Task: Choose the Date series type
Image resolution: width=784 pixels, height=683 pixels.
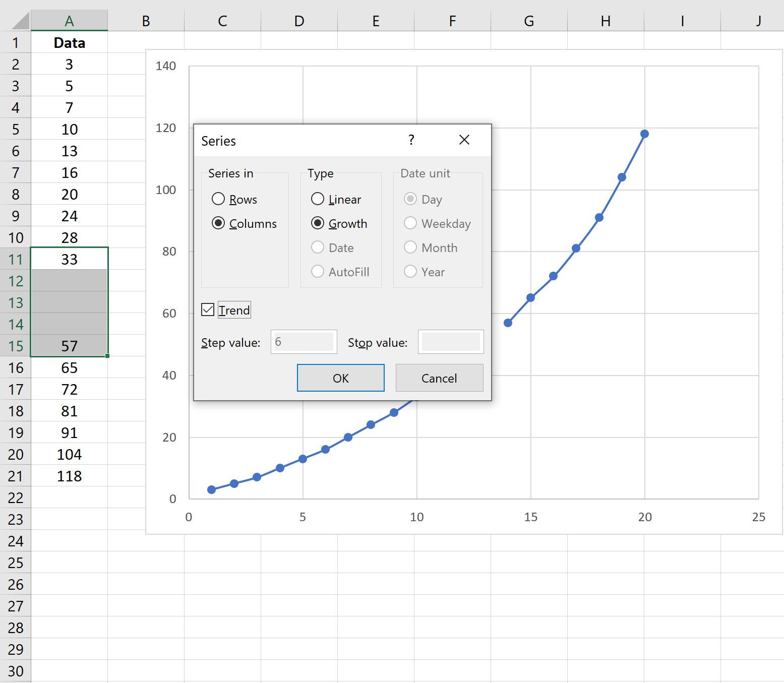Action: [317, 247]
